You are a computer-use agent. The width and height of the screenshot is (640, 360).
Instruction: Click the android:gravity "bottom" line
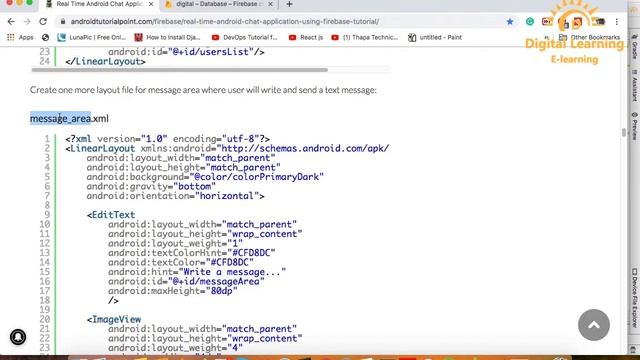[x=151, y=187]
